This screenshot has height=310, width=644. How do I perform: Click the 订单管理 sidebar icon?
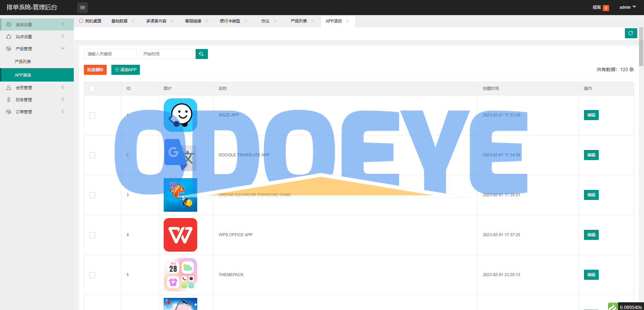pyautogui.click(x=9, y=112)
